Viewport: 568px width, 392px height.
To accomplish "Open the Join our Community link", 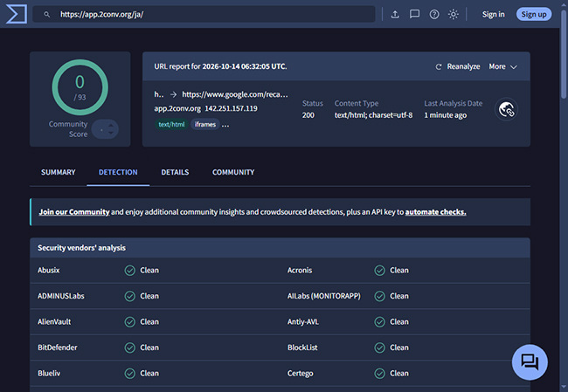I will [74, 212].
